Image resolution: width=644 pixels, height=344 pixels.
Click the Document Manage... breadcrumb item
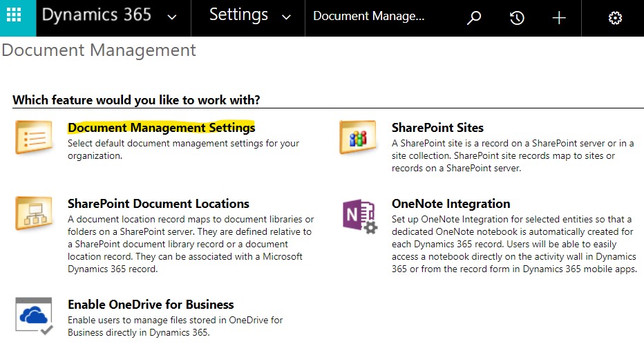pyautogui.click(x=368, y=16)
